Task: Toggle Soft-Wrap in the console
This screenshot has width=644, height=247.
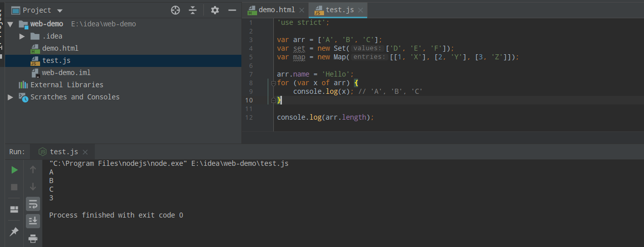Action: click(x=33, y=204)
